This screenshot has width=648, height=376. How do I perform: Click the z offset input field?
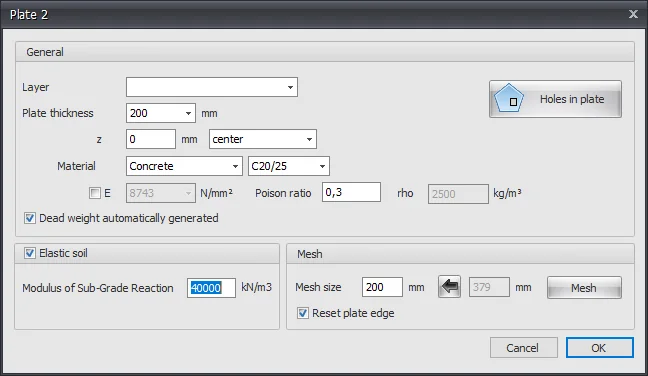151,139
